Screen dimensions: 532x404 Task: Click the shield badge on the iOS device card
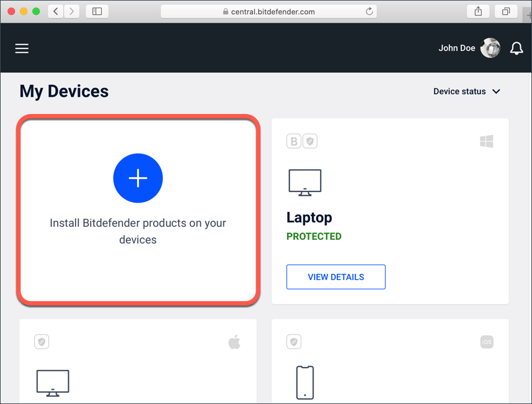pos(294,341)
